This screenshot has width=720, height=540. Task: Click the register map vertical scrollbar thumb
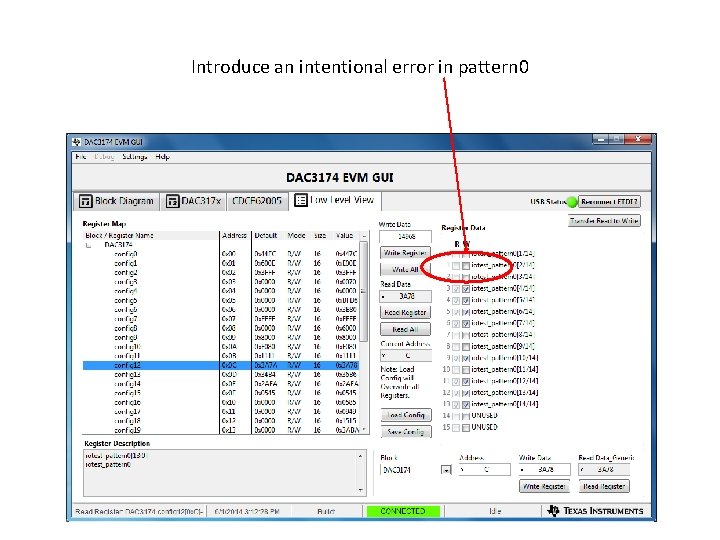tap(364, 292)
